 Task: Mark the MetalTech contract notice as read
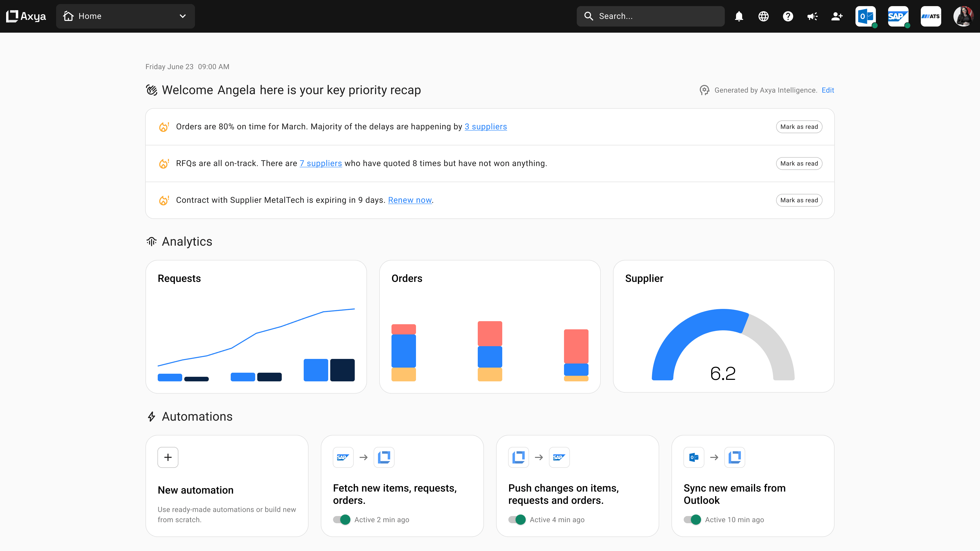point(799,200)
